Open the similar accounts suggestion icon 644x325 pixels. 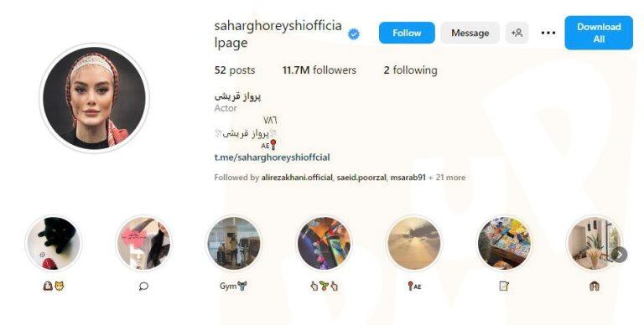click(517, 33)
